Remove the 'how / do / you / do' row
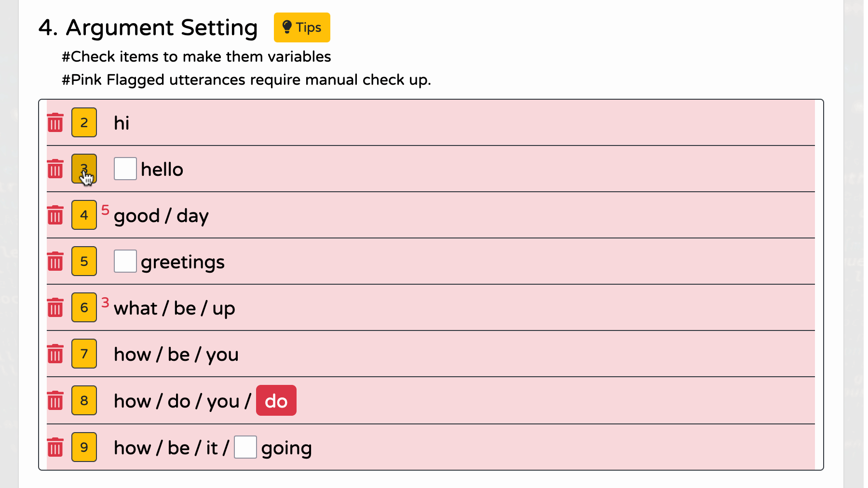Screen dimensions: 868x488 (x=55, y=401)
